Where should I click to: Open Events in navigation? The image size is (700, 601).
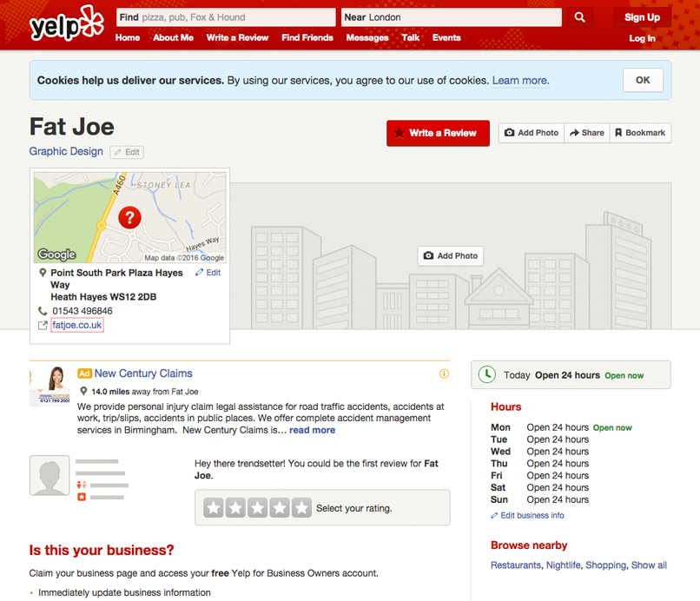pyautogui.click(x=446, y=38)
